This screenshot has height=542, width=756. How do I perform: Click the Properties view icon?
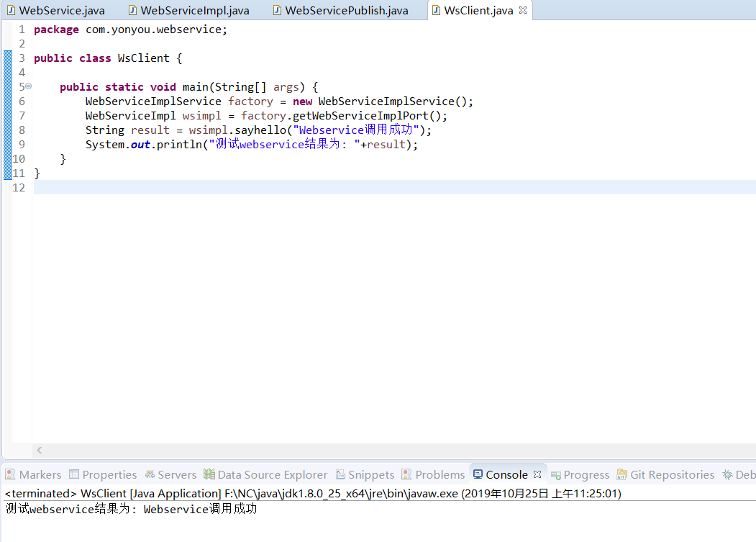pyautogui.click(x=74, y=474)
